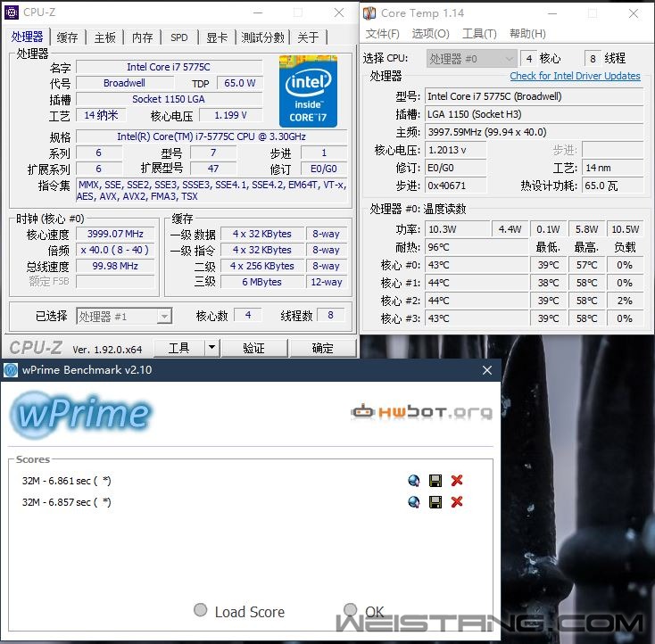This screenshot has height=644, width=655.
Task: Select the OK radio option in wPrime
Action: click(x=350, y=610)
